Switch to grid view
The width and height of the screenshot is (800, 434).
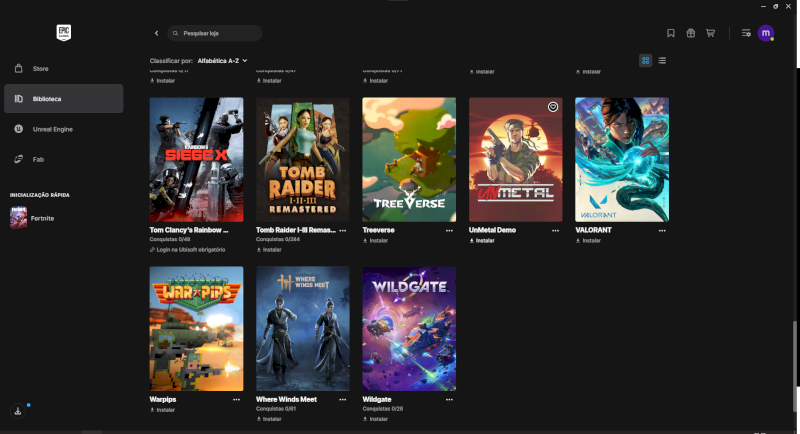coord(645,60)
